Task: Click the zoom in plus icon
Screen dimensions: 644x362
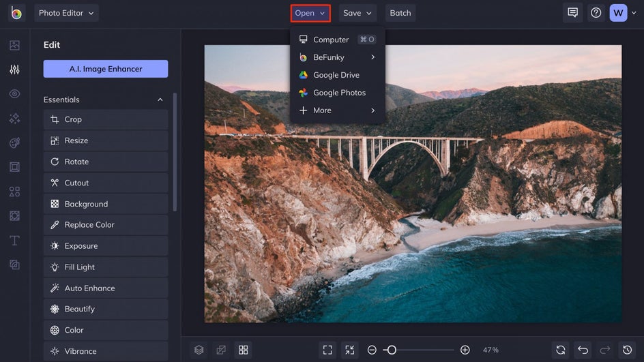Action: [x=465, y=350]
